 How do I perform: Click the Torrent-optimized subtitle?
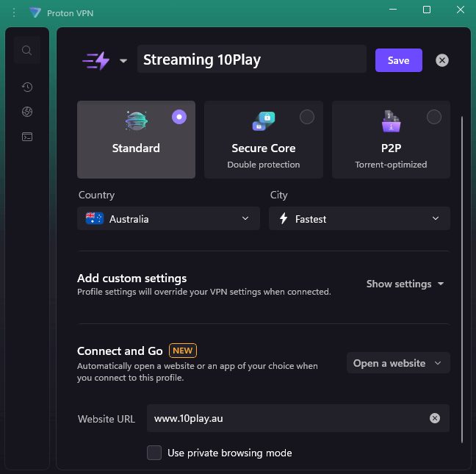click(x=391, y=165)
